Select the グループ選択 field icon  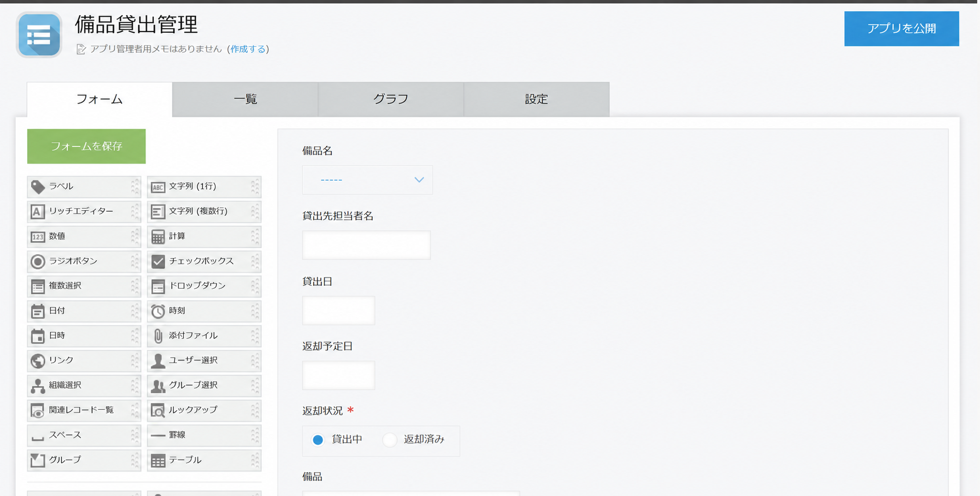tap(158, 386)
